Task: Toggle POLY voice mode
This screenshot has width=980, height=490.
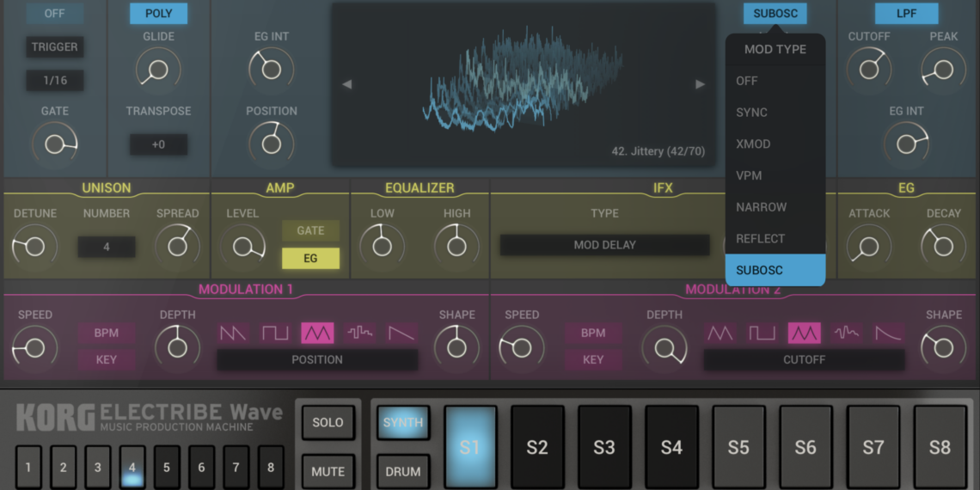Action: tap(159, 13)
